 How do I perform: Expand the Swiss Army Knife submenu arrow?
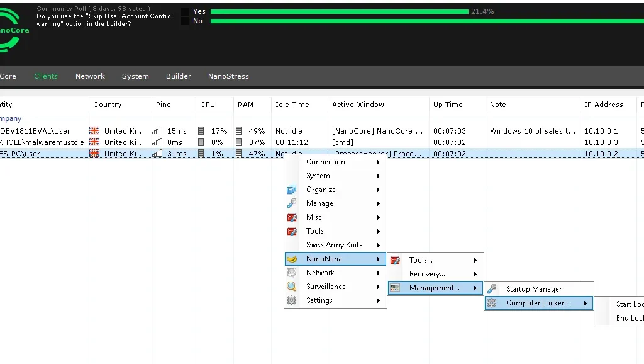(379, 245)
